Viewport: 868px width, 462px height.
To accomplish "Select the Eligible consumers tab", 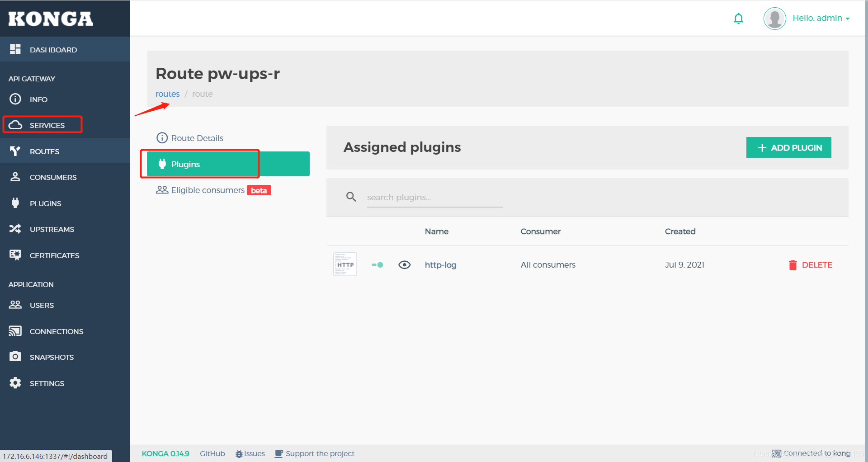I will click(228, 190).
